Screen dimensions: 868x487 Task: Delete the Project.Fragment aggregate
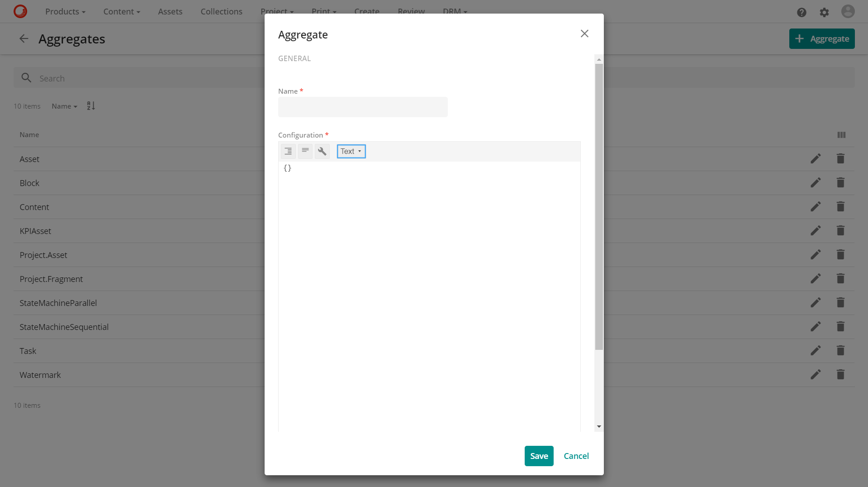click(x=840, y=279)
